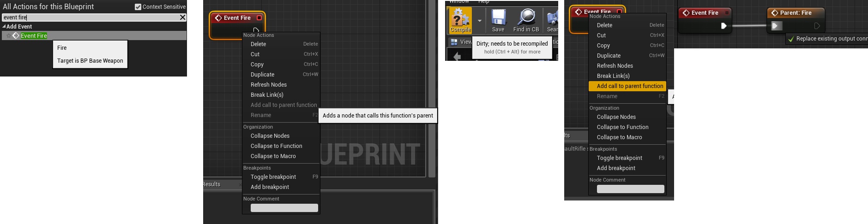Choose Collapse Nodes in the right context menu
The width and height of the screenshot is (868, 224).
pos(627,117)
